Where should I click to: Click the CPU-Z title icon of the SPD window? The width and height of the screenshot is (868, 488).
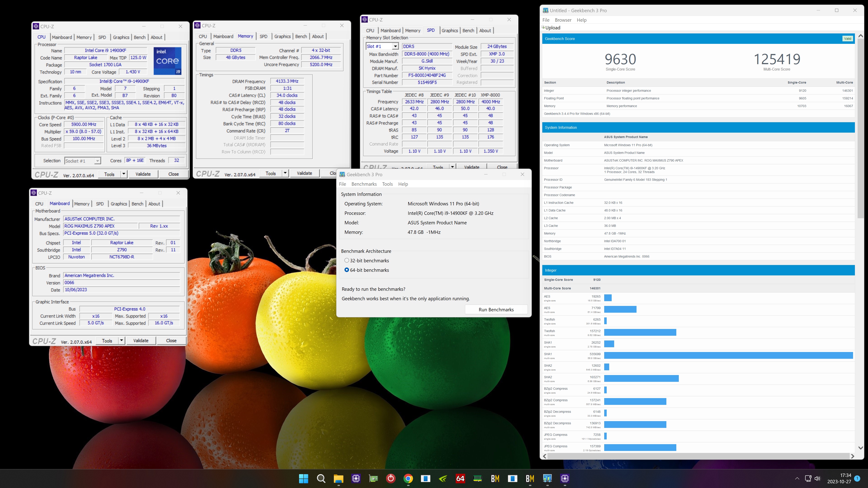click(x=365, y=19)
